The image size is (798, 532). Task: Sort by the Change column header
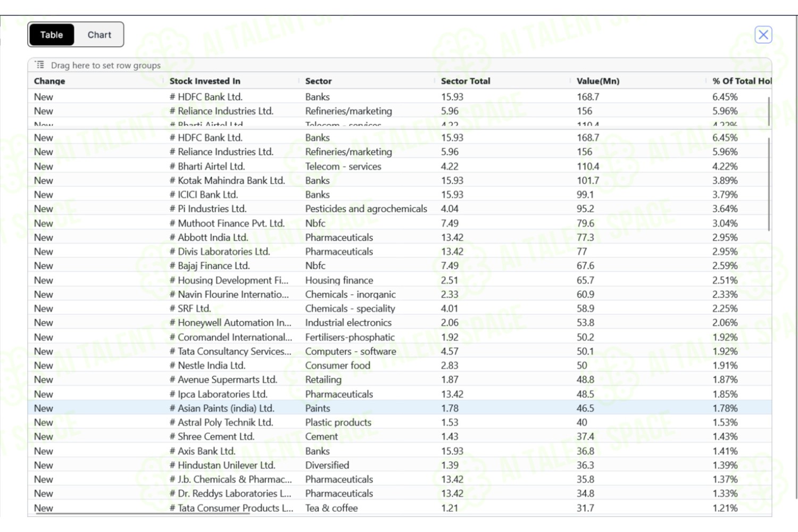49,81
